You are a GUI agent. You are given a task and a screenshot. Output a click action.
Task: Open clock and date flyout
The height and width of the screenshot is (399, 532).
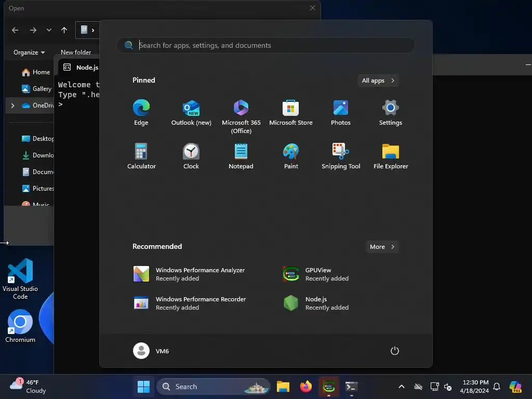474,387
